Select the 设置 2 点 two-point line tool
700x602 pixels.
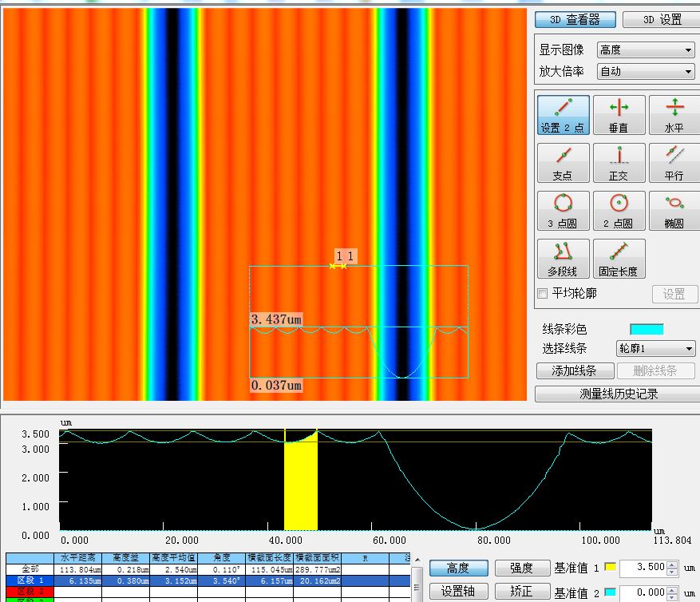(563, 115)
